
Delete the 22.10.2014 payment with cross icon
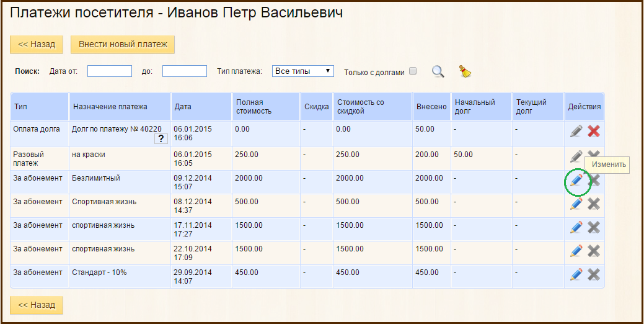tap(593, 250)
